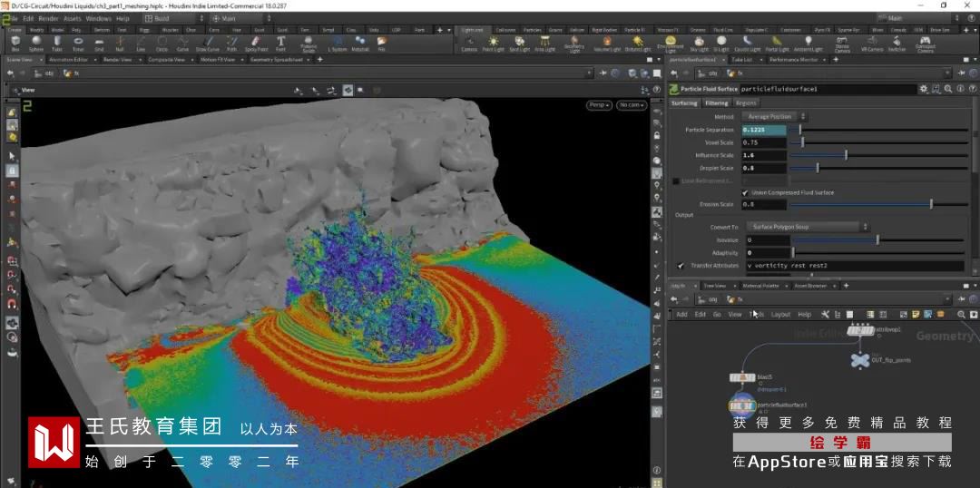
Task: Select the Torus shelf tool
Action: click(x=78, y=44)
